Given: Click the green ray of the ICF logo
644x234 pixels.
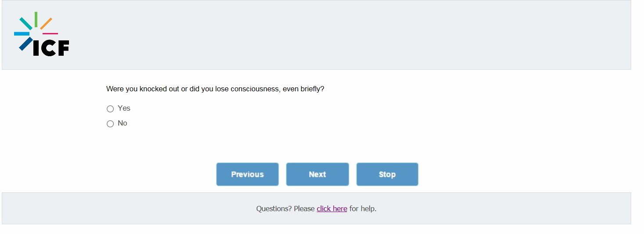Looking at the screenshot, I should 36,18.
